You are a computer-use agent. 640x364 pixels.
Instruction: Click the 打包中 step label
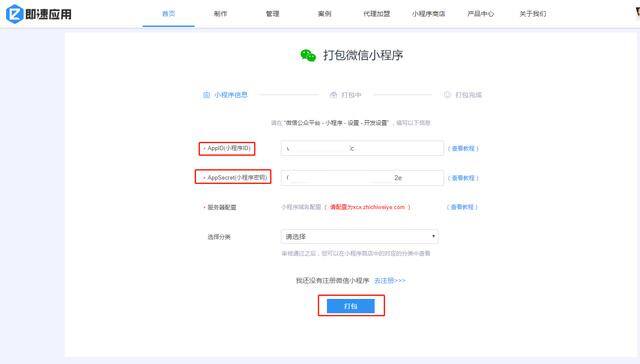click(351, 95)
